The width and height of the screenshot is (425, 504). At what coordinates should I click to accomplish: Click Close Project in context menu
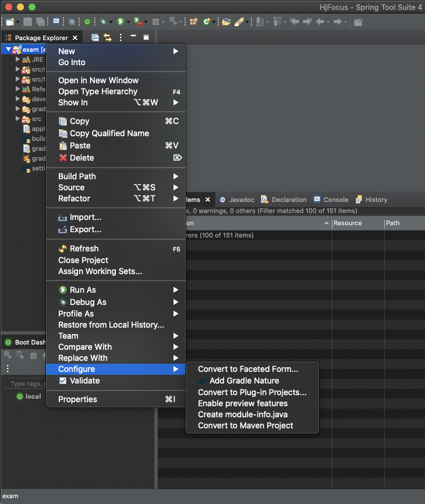(116, 260)
